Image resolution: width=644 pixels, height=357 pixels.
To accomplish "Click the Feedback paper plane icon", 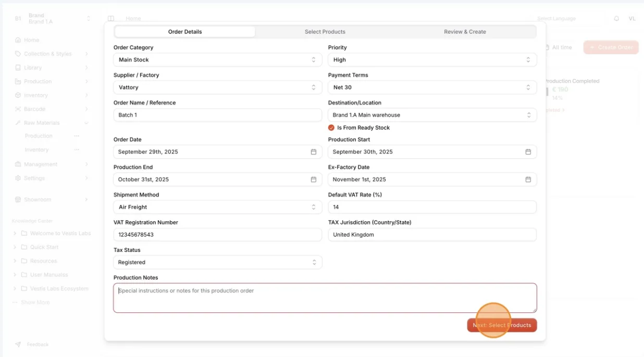I will [18, 345].
